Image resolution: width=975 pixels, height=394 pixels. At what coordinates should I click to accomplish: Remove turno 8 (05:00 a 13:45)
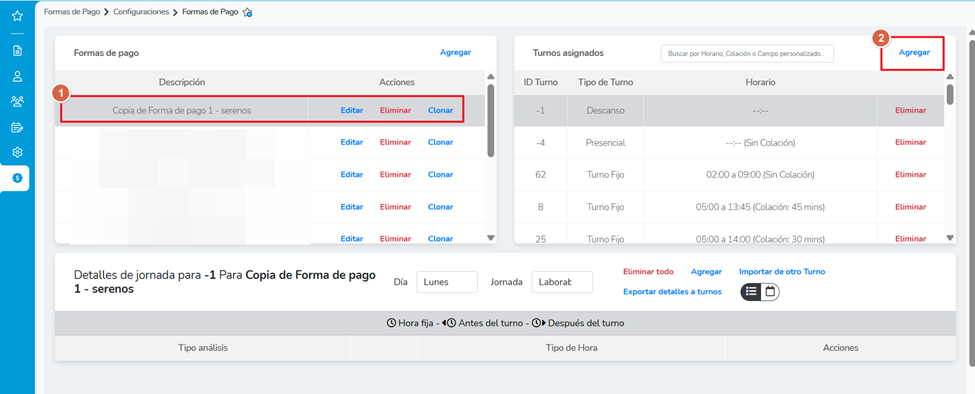click(x=910, y=207)
